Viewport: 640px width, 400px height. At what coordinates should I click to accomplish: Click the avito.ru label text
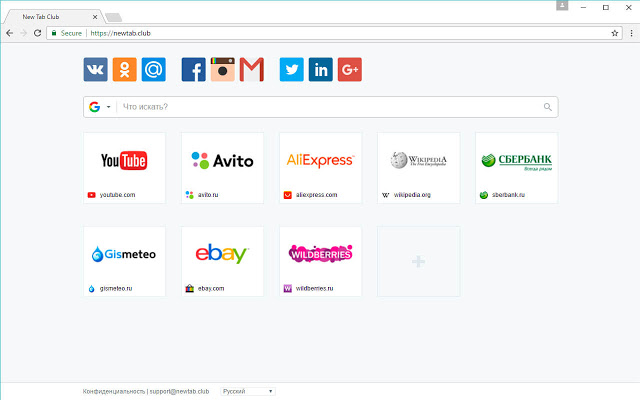(x=208, y=195)
